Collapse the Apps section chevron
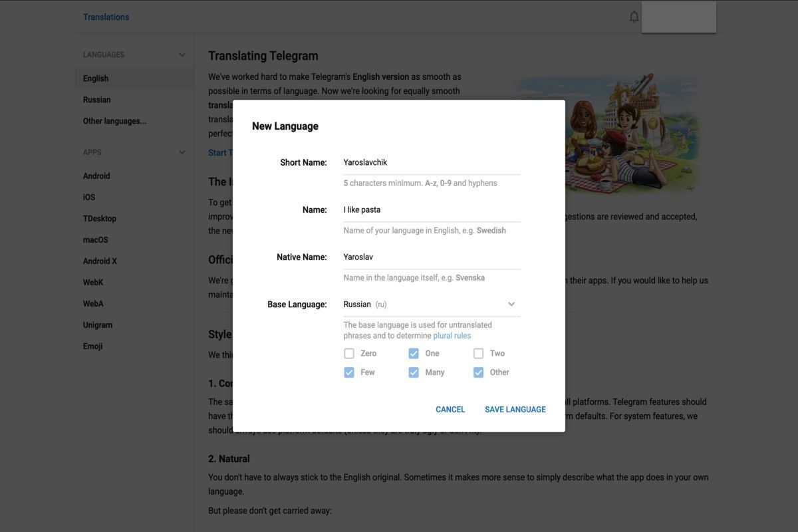 coord(182,152)
